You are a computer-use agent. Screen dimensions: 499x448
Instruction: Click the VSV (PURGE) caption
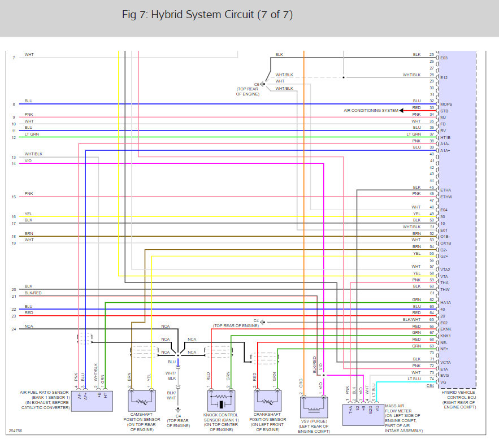(x=314, y=426)
